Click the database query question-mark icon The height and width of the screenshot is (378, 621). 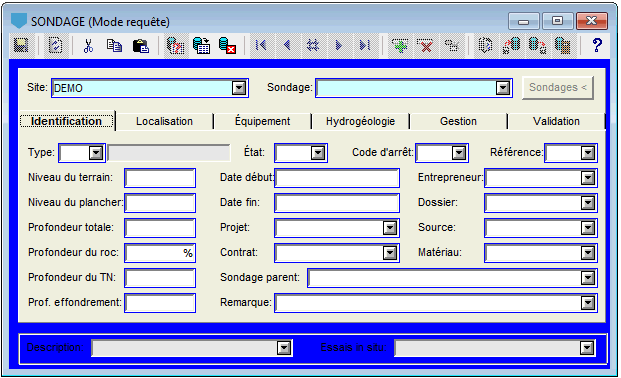[x=175, y=46]
